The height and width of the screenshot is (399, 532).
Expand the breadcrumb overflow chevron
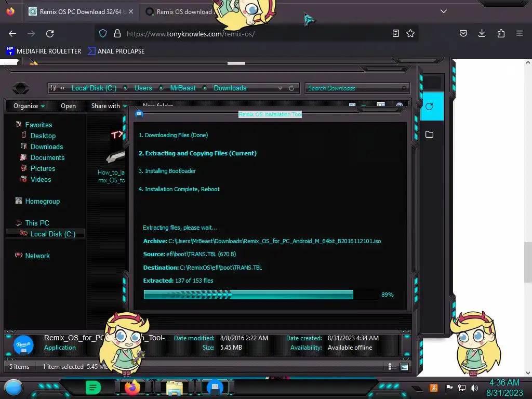[x=62, y=88]
